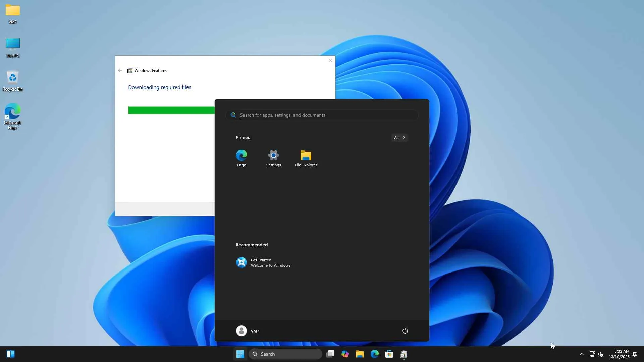Click Start menu search field
This screenshot has width=644, height=362.
[322, 115]
